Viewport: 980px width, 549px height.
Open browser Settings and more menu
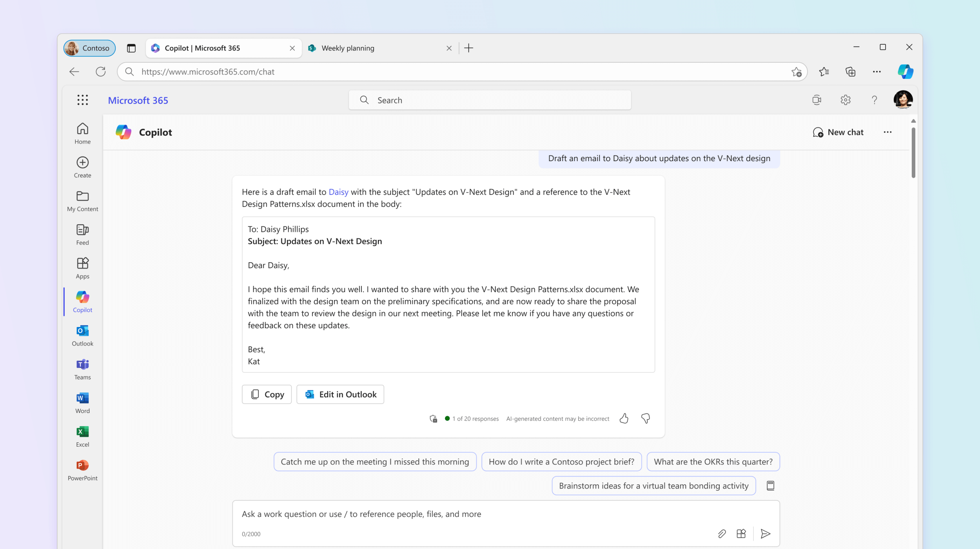877,72
